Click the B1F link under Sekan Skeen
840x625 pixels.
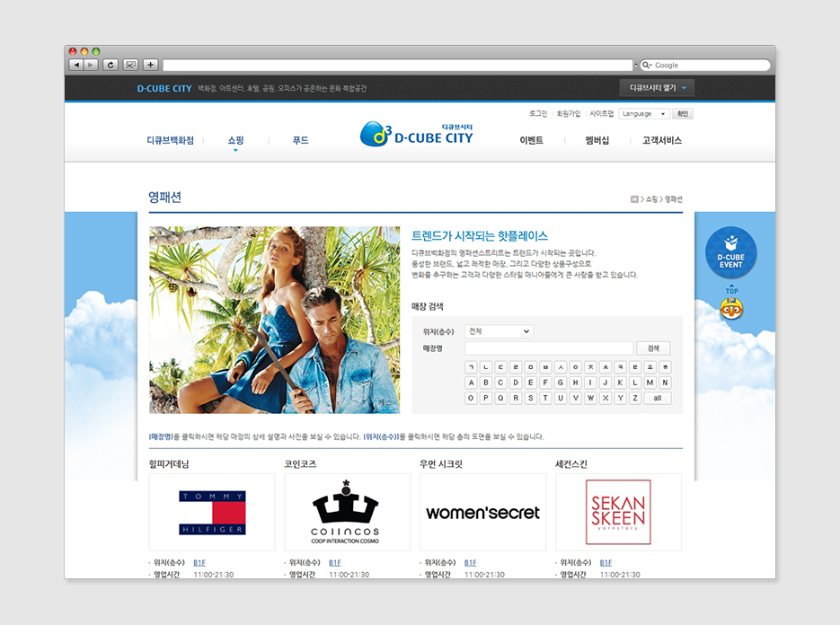pos(606,563)
